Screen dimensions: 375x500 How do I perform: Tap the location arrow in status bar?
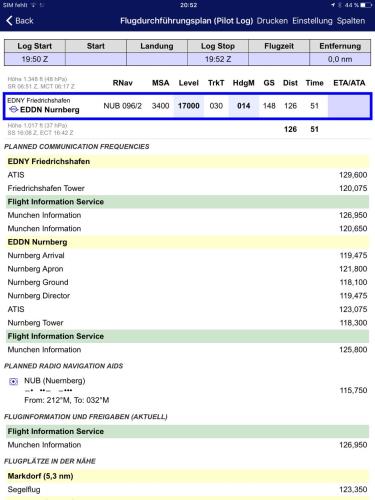pos(333,5)
